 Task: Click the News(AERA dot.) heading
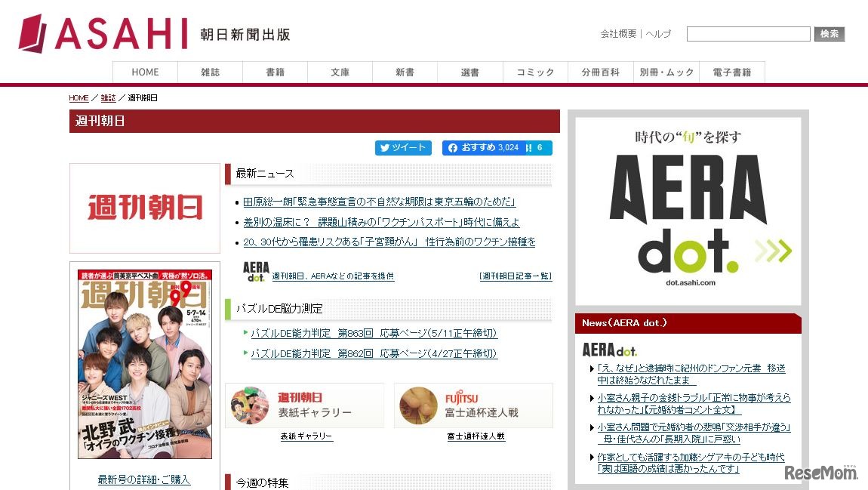pyautogui.click(x=688, y=323)
